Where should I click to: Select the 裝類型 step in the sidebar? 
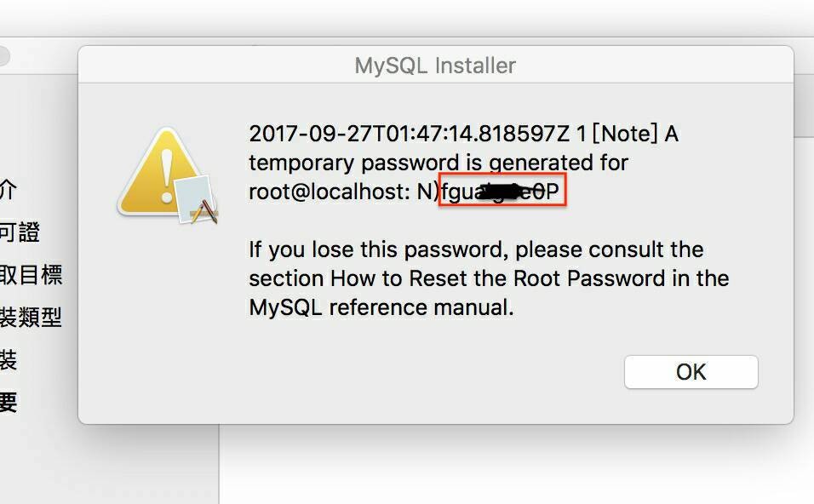point(32,317)
